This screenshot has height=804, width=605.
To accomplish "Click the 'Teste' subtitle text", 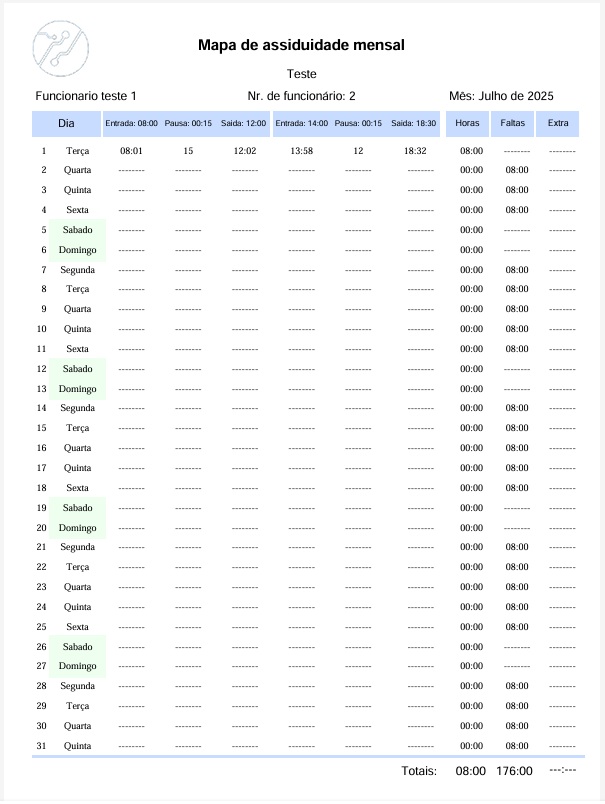I will click(x=301, y=74).
